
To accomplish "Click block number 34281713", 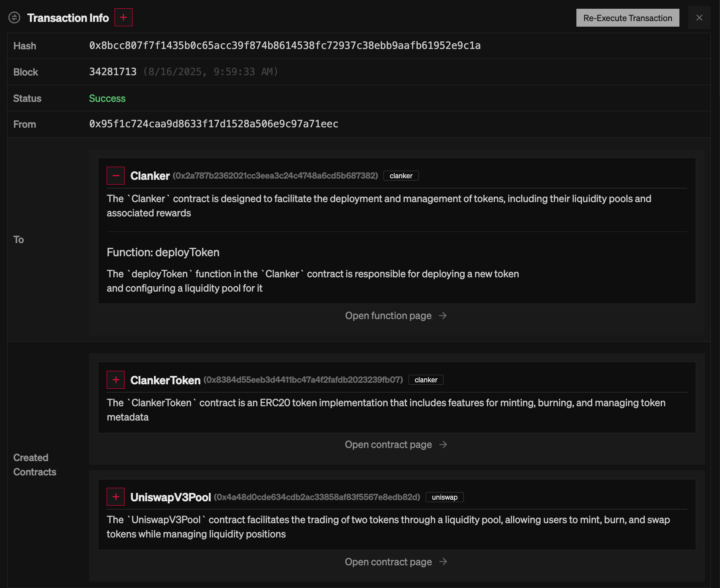I will pos(113,72).
